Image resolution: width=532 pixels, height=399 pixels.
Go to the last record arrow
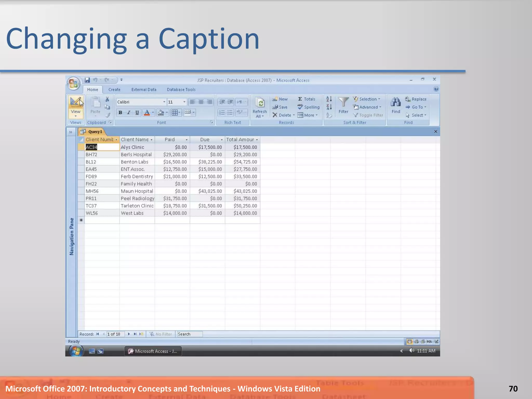pos(135,334)
